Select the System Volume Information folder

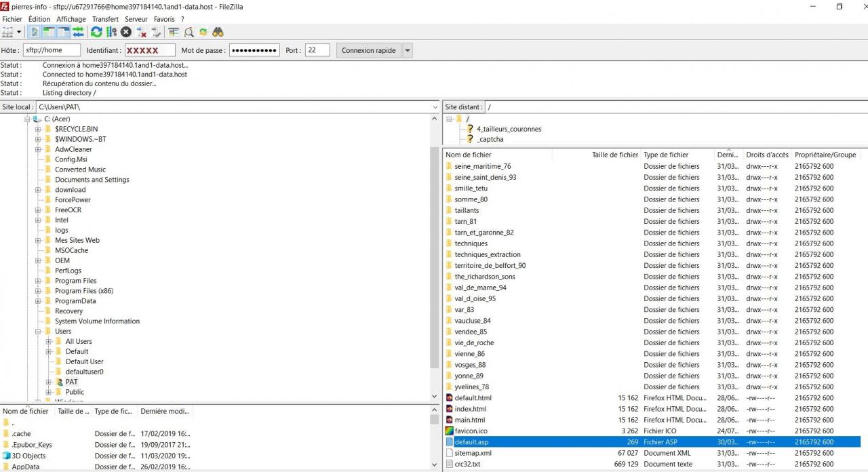pos(98,321)
